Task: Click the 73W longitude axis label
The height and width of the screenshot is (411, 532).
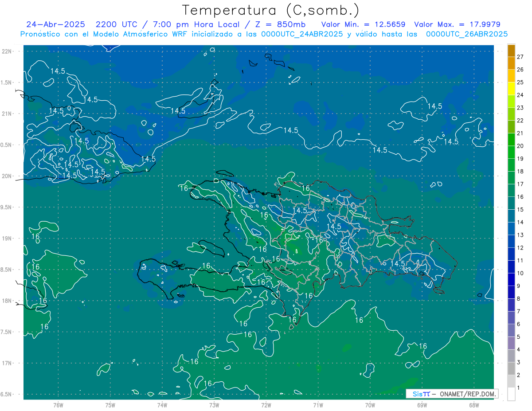Action: [214, 405]
